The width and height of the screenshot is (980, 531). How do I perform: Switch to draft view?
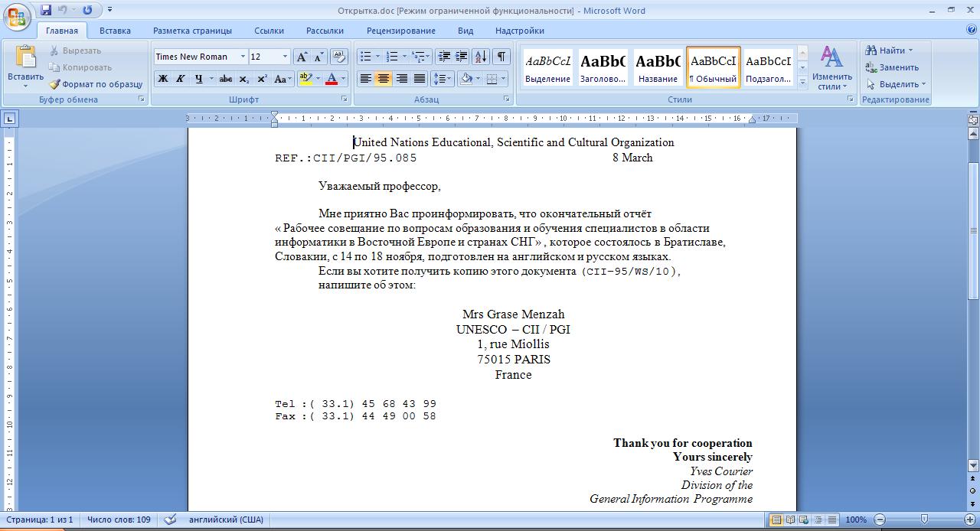(831, 520)
